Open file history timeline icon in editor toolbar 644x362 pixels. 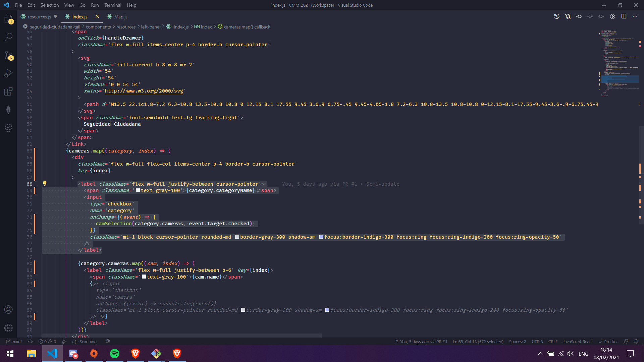click(x=556, y=16)
